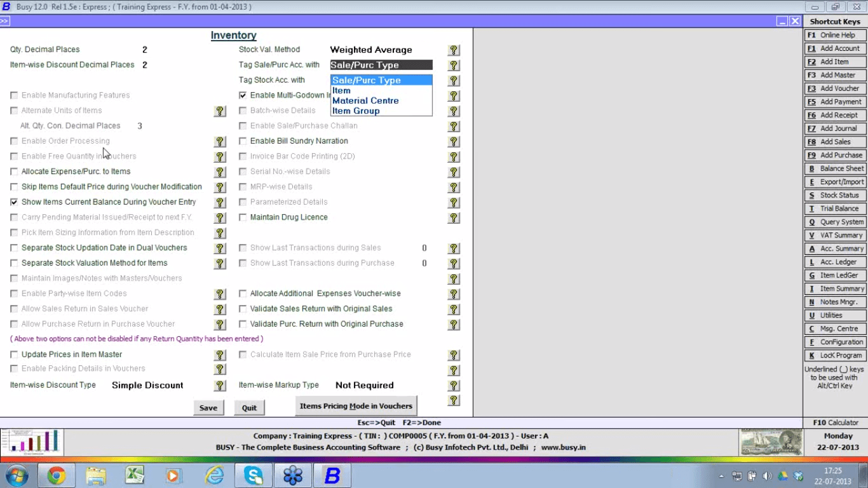Open help icon for Serial No.-wise Details
Viewport: 868px width, 488px height.
tap(454, 172)
